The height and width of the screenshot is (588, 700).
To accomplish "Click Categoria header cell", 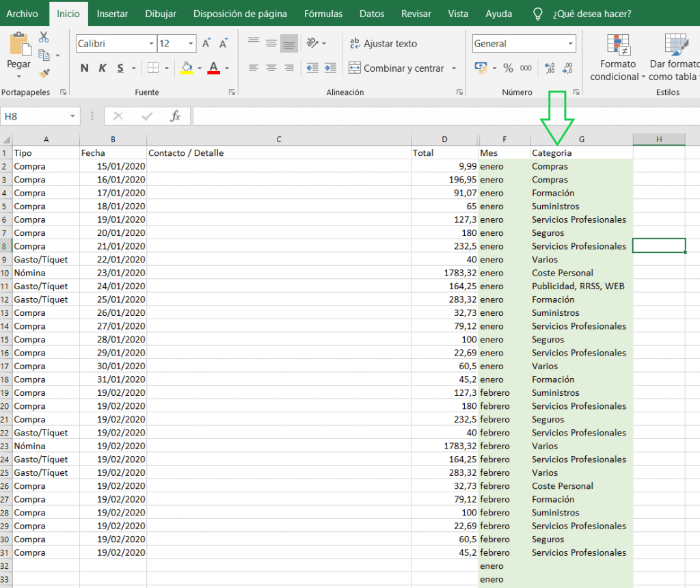I will click(x=582, y=152).
